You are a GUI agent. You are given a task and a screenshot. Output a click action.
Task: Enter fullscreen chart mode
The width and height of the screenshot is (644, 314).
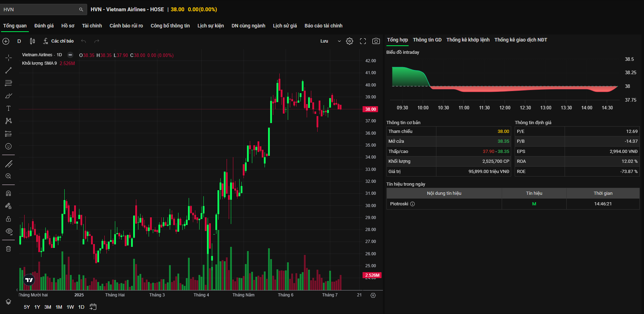point(363,41)
